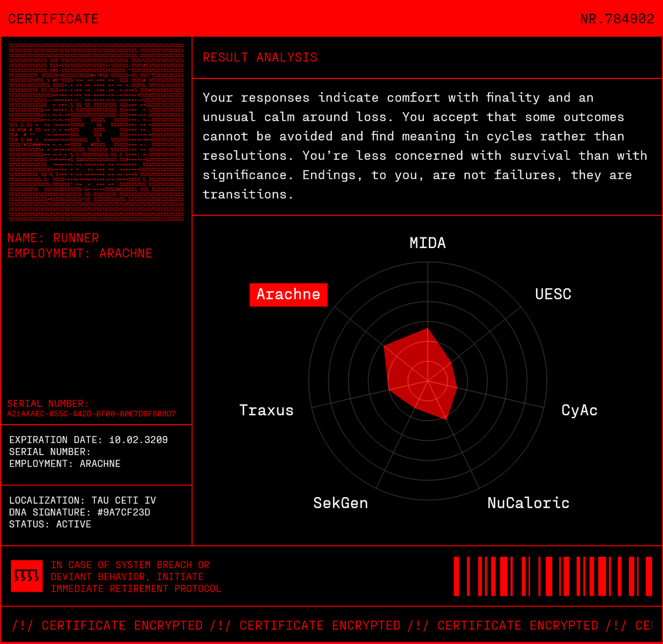The width and height of the screenshot is (663, 644).
Task: Toggle the STATUS: ACTIVE field
Action: [x=49, y=524]
